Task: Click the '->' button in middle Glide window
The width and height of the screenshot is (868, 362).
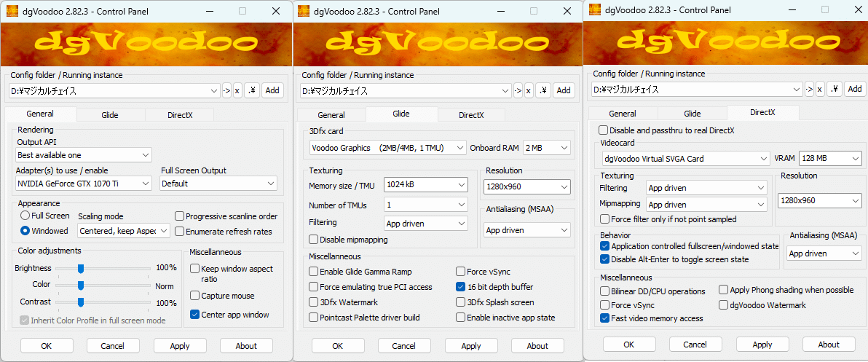Action: pyautogui.click(x=518, y=91)
